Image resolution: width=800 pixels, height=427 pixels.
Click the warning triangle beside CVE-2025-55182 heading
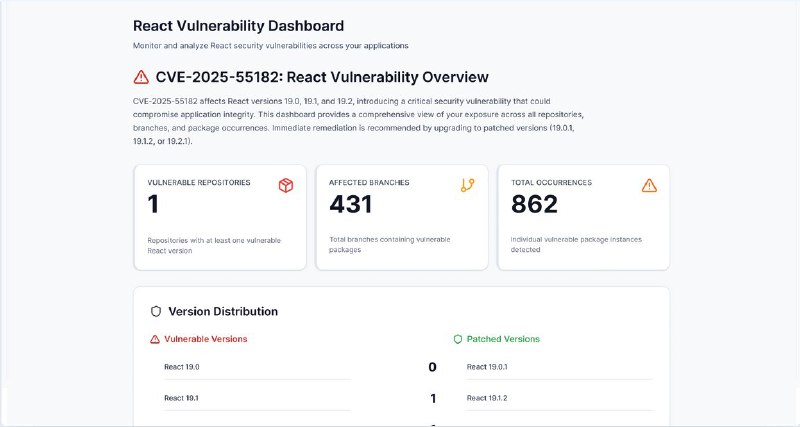pos(141,77)
